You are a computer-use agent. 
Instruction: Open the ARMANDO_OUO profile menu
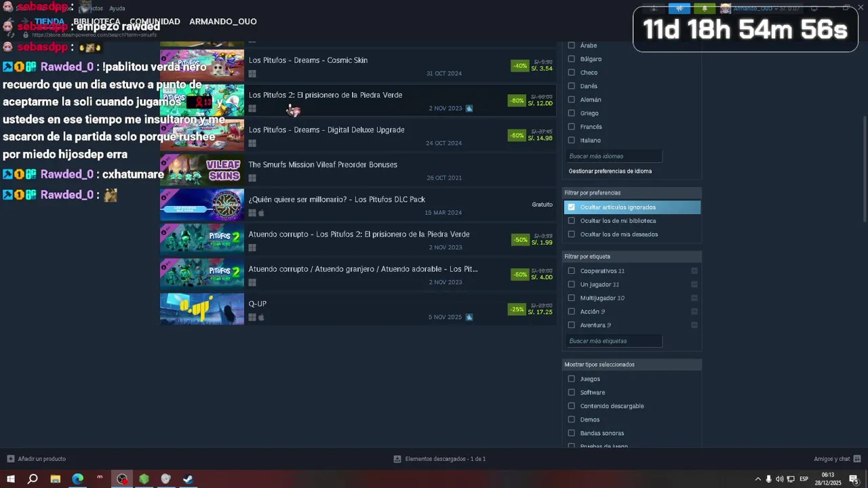223,22
